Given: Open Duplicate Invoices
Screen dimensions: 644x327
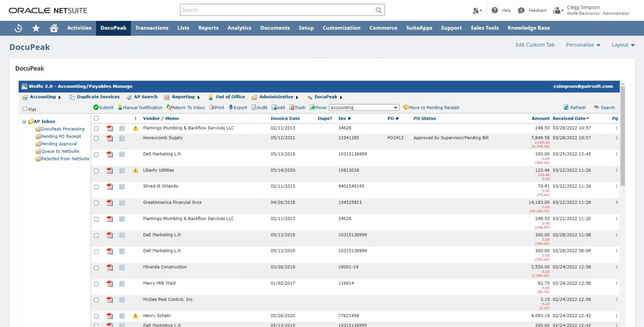Looking at the screenshot, I should pyautogui.click(x=95, y=97).
